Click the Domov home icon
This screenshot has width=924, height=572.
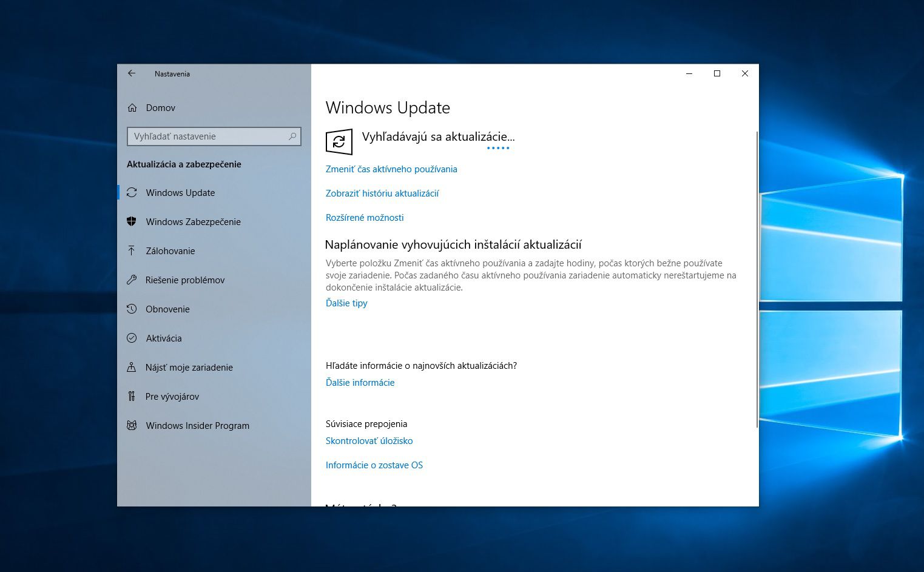pos(132,108)
